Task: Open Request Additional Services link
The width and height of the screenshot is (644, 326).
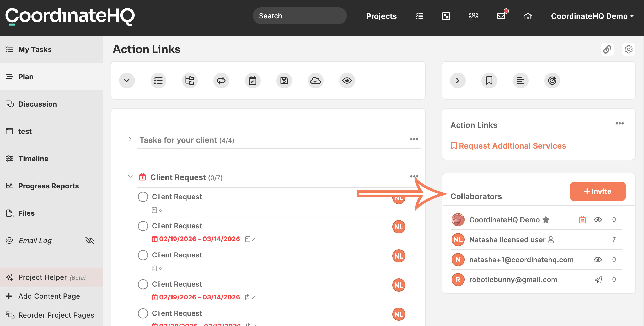Action: pos(508,146)
